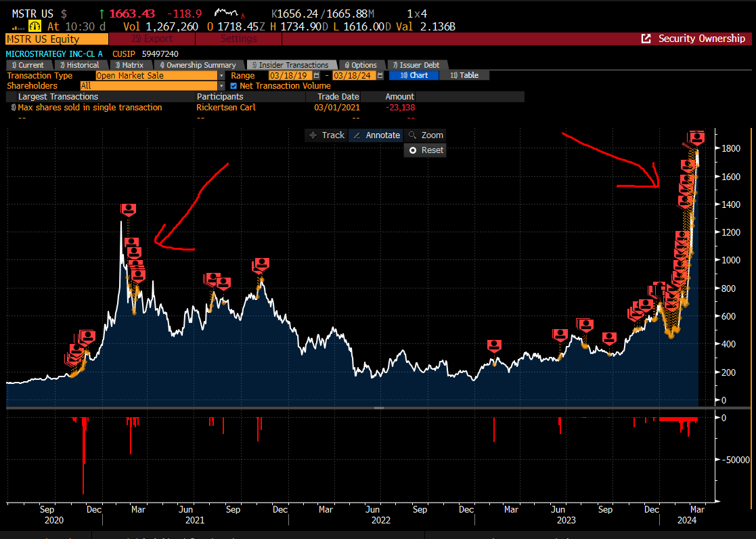Expand the Transaction Type dropdown arrow
Screen dimensions: 756x539
221,76
